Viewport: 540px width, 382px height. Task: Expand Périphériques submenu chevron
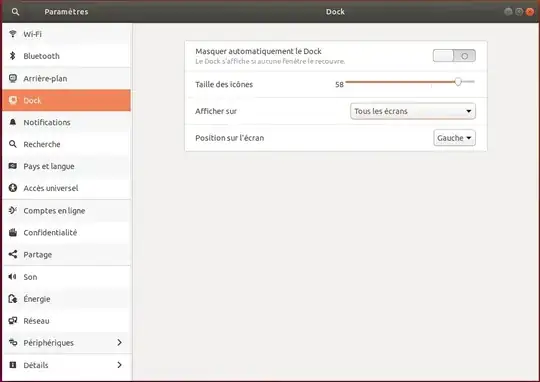(x=119, y=342)
